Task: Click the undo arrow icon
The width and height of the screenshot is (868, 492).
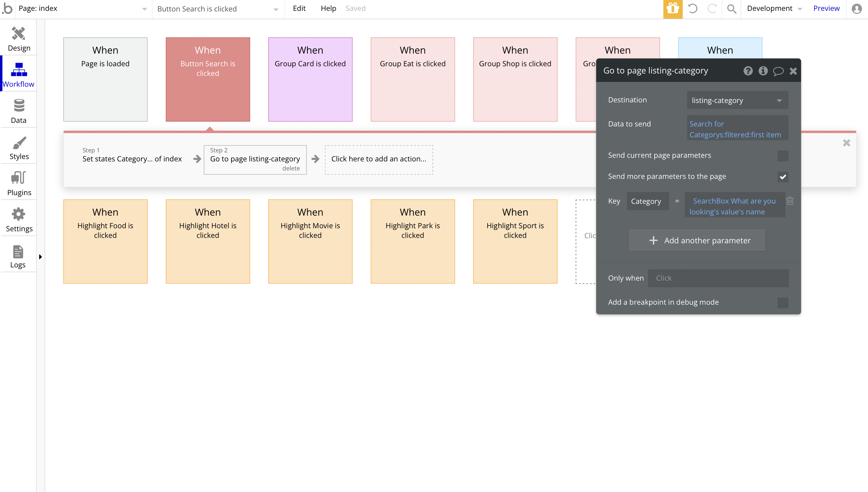Action: pos(693,9)
